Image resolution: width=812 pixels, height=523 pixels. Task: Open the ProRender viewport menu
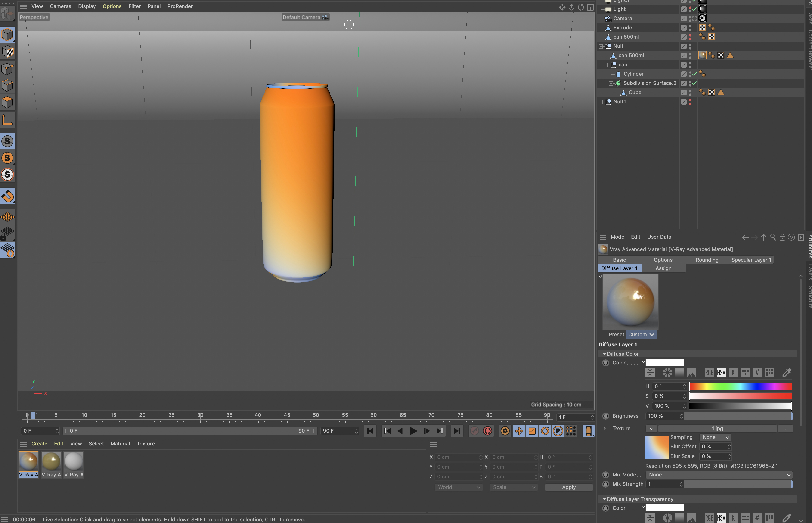[x=180, y=6]
